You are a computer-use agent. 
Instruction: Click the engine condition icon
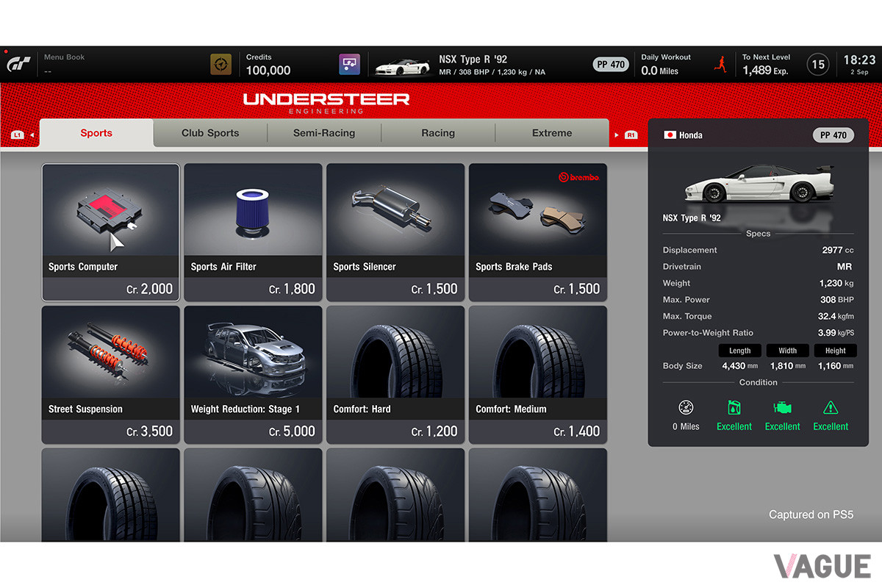pos(782,408)
